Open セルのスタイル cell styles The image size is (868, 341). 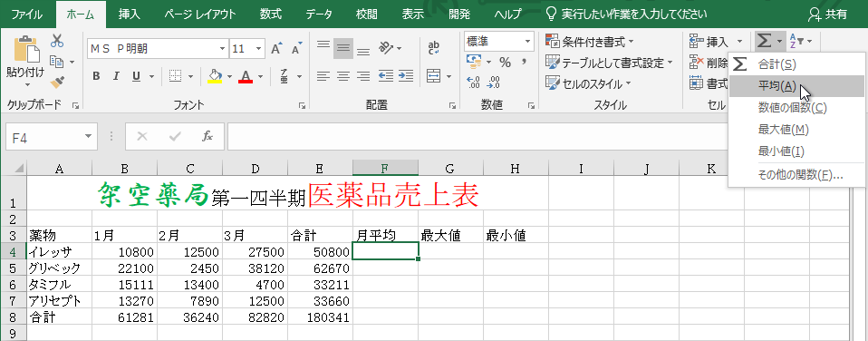click(x=588, y=83)
